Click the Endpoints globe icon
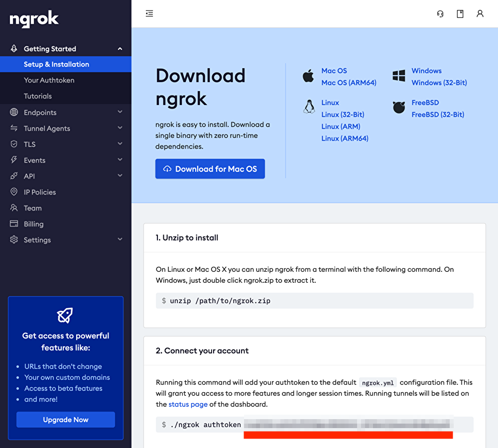This screenshot has height=448, width=498. click(x=14, y=112)
